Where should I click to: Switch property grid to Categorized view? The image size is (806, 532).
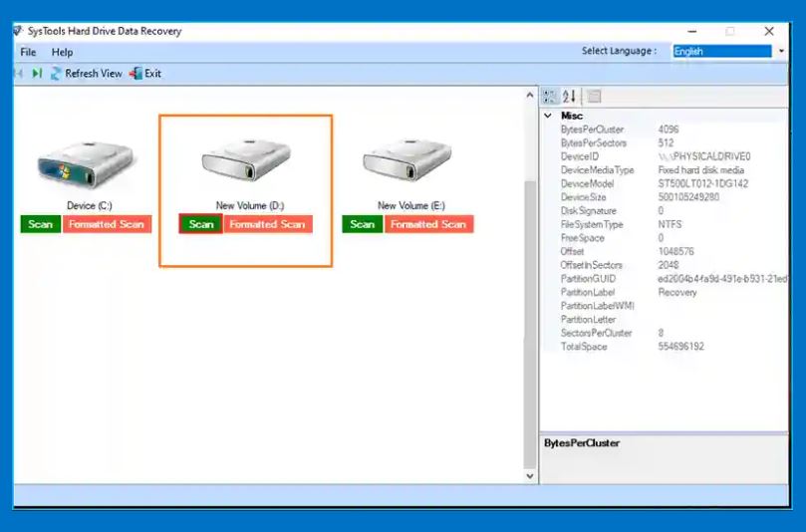tap(550, 96)
